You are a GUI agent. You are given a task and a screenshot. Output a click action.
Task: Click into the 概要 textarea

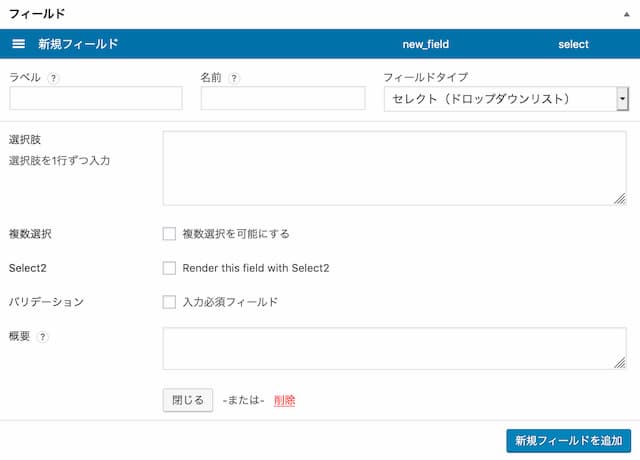(394, 349)
